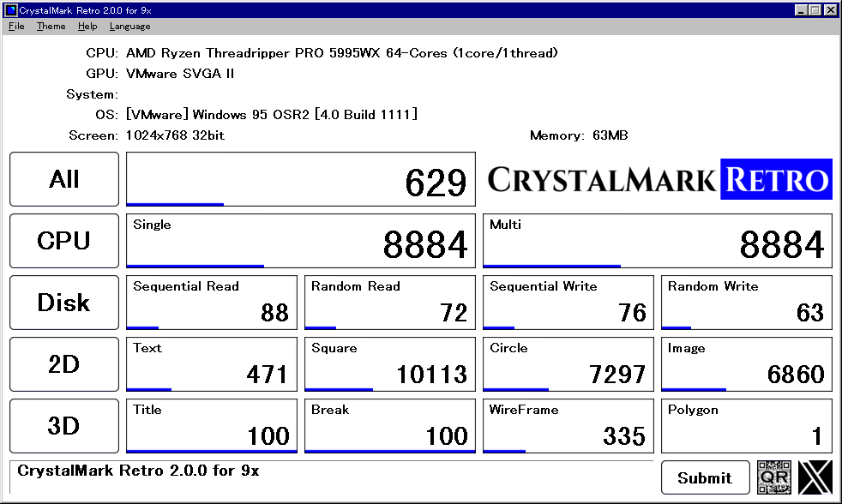Run the 3D benchmark
The width and height of the screenshot is (842, 504).
tap(63, 426)
